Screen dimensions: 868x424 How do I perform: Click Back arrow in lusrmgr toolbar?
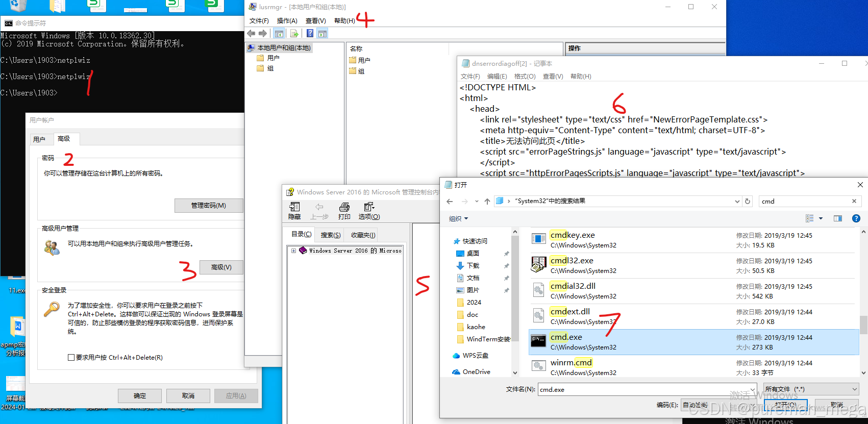(x=251, y=33)
